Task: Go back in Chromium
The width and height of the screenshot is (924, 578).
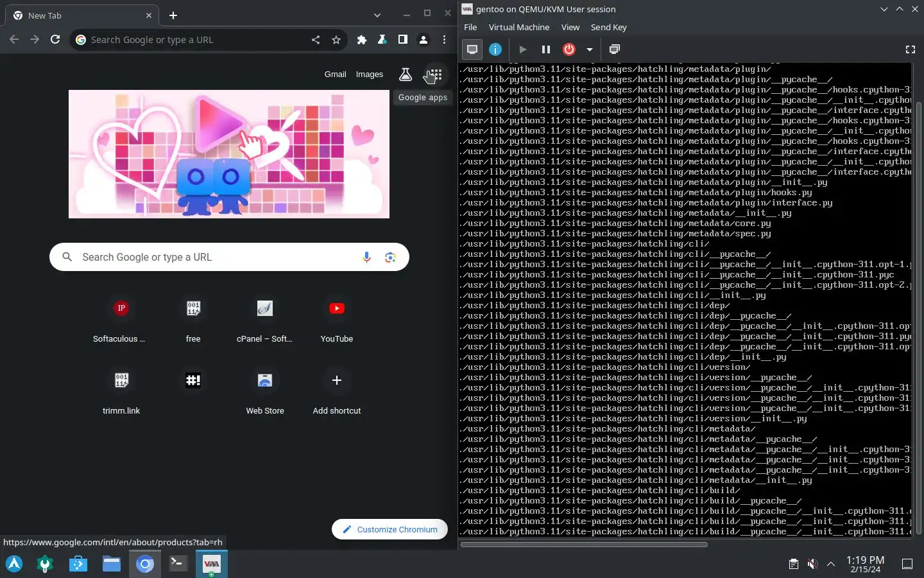Action: 14,40
